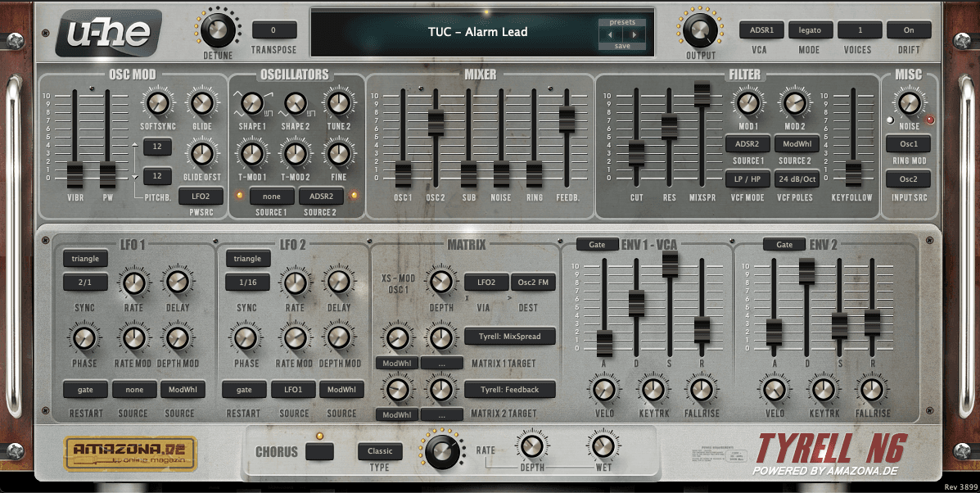Click the ENV 1 Velo knob

pyautogui.click(x=604, y=389)
